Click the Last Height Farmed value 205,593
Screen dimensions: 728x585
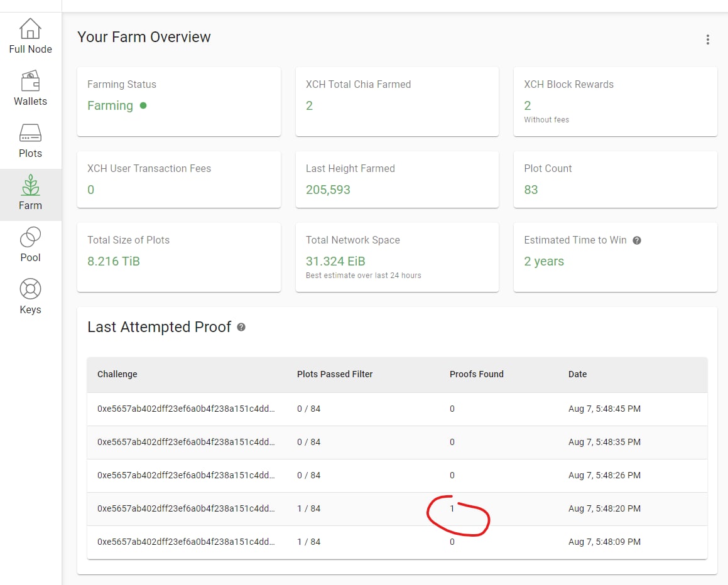pos(328,190)
